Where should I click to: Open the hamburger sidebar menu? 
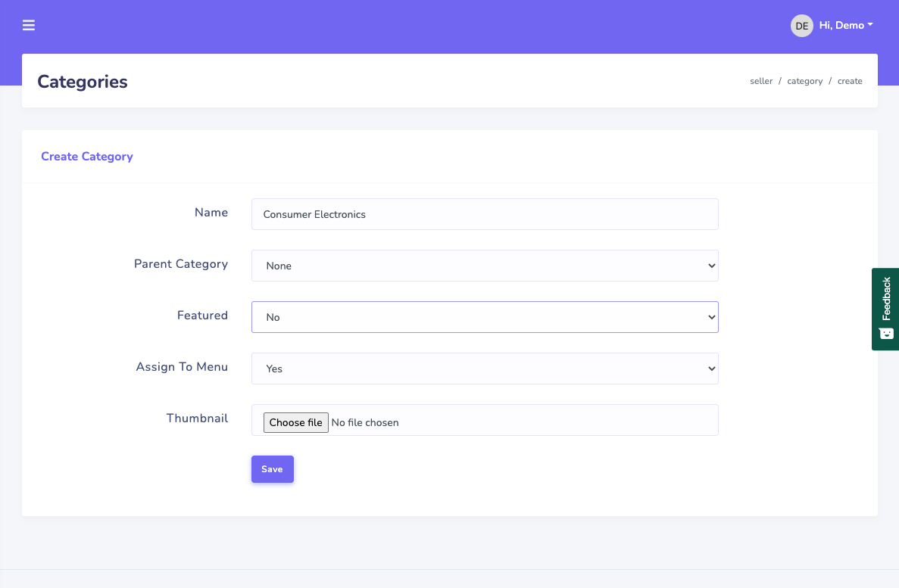coord(29,25)
